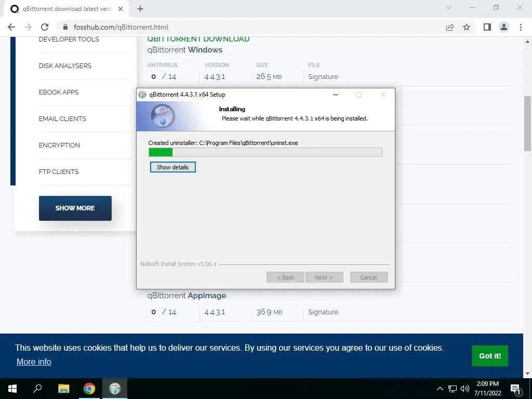Click the installer header logo image
This screenshot has width=532, height=399.
pos(163,116)
